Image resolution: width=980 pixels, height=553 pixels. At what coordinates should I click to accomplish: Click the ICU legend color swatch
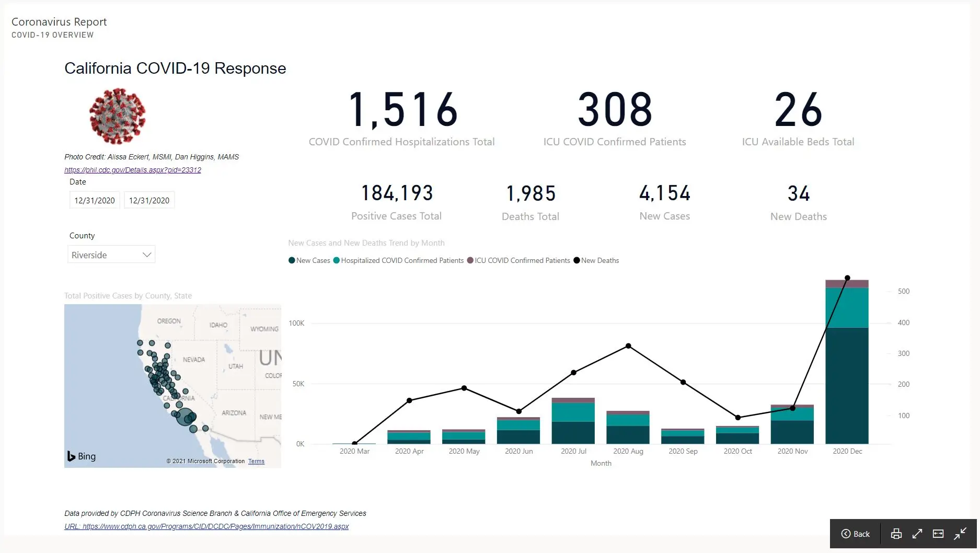(470, 260)
